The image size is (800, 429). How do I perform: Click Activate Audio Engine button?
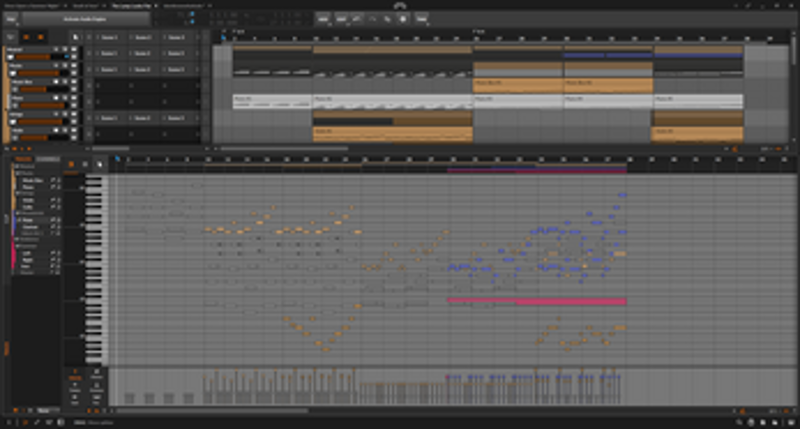(x=85, y=19)
